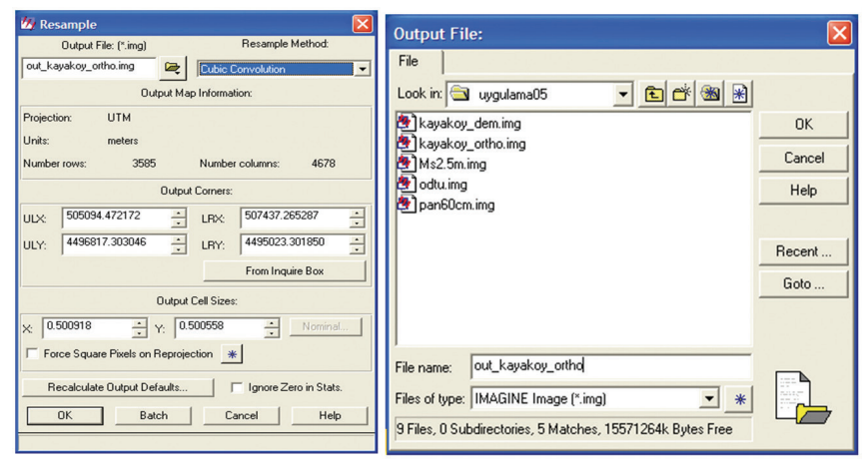Screen dimensions: 868x462
Task: Select the pan60cm.img file
Action: click(x=456, y=205)
